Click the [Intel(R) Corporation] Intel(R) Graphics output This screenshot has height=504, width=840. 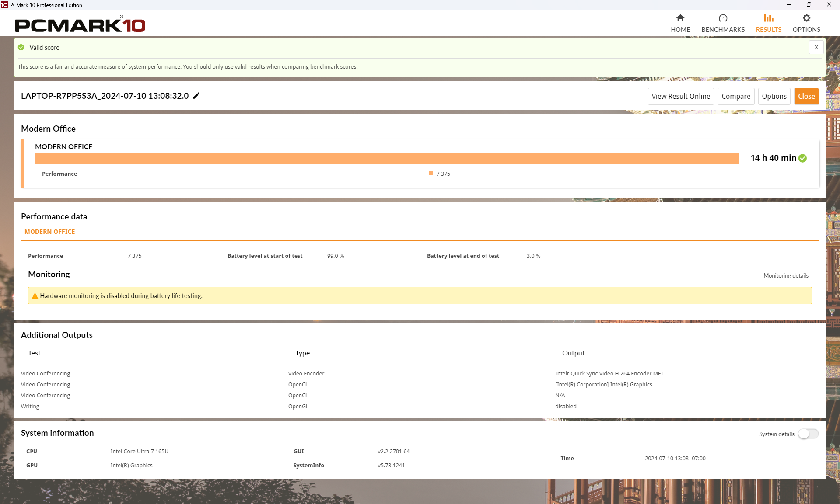pos(603,384)
